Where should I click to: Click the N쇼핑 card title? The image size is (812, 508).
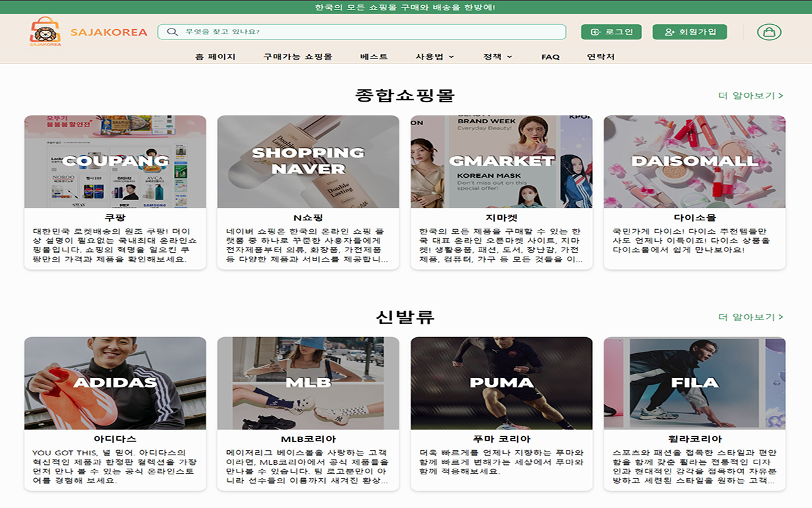tap(308, 218)
